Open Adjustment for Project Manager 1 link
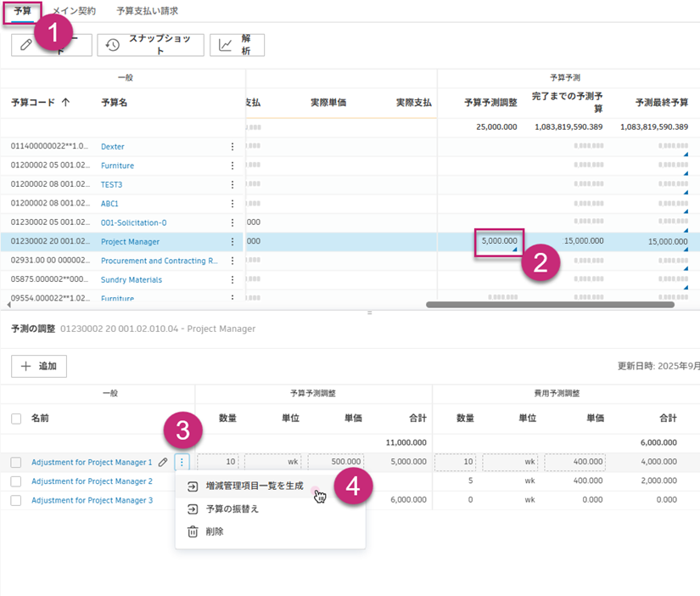700x596 pixels. (x=92, y=463)
